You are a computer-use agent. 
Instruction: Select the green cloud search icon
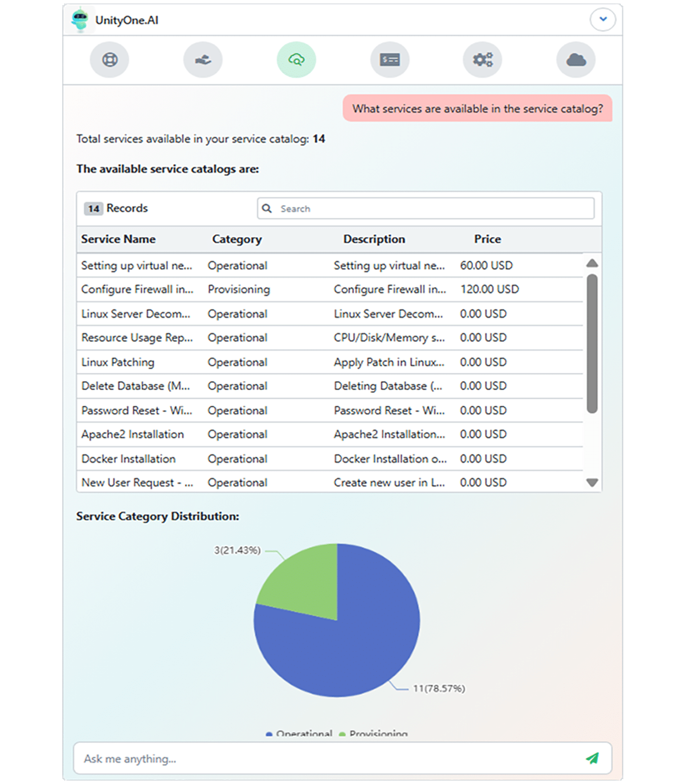296,60
